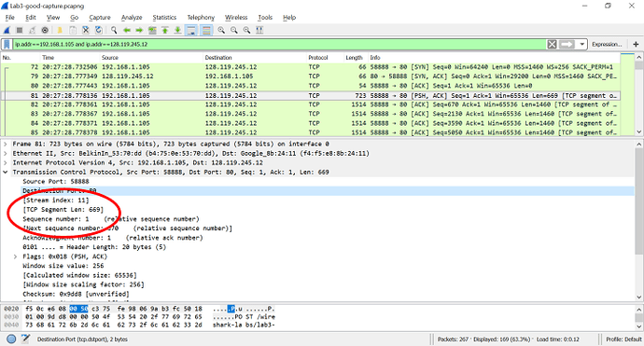Open expert information status icon
644x346 pixels.
tap(11, 339)
